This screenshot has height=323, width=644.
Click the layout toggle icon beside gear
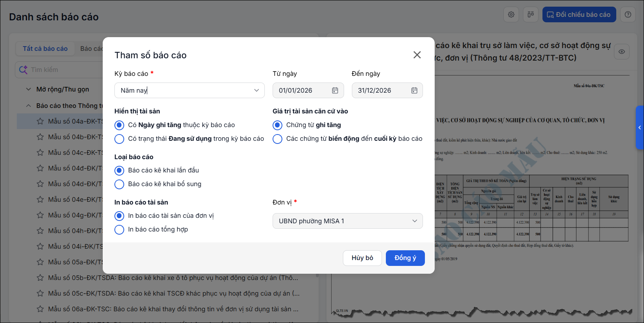(x=531, y=14)
